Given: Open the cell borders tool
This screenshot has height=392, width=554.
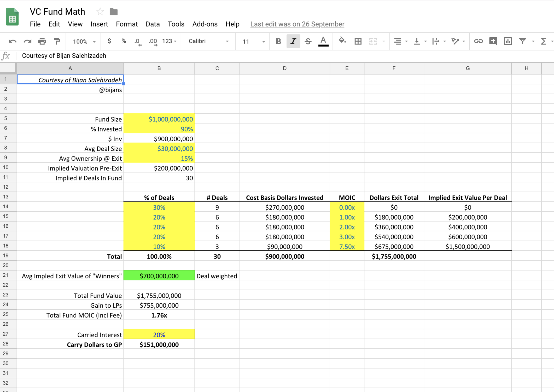Looking at the screenshot, I should (358, 41).
